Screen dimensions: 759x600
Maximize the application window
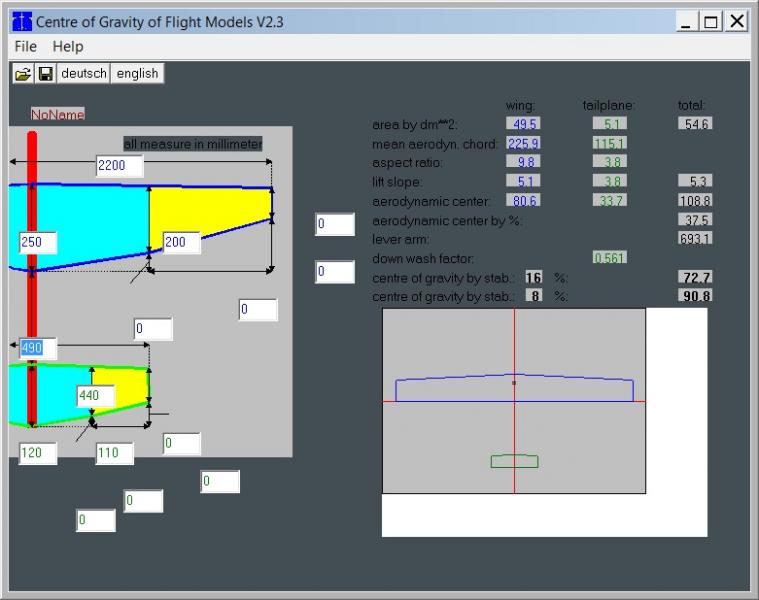point(710,21)
